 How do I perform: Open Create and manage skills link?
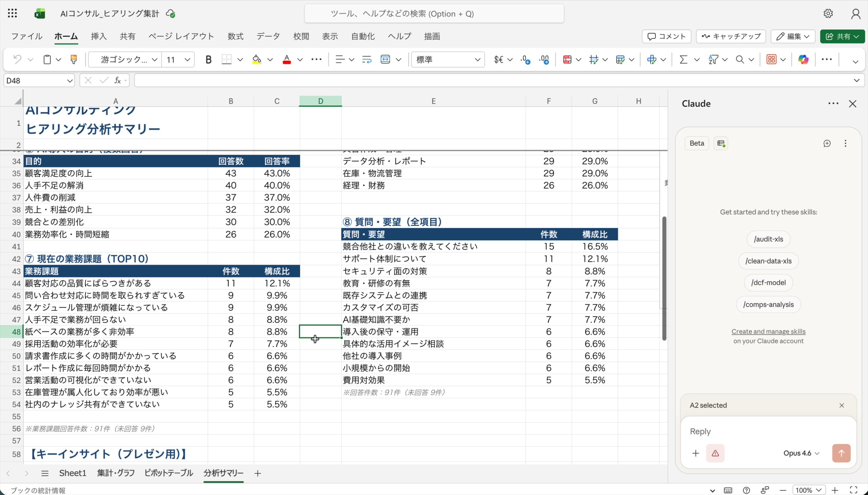[x=768, y=331]
